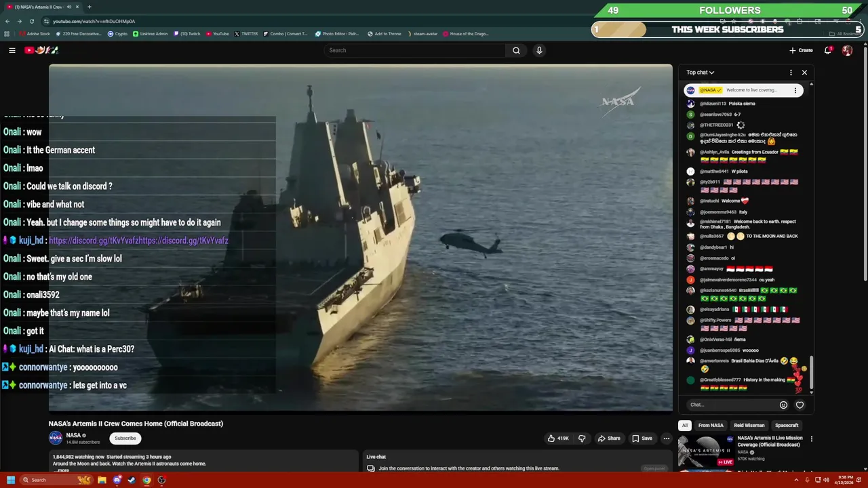Open more actions ellipsis below video

[667, 439]
